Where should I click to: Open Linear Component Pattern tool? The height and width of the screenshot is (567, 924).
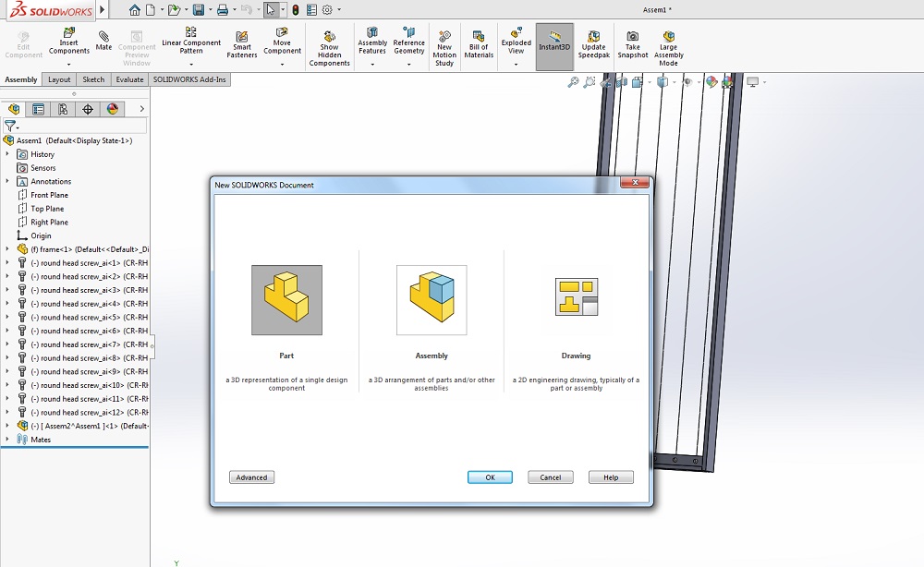point(191,41)
